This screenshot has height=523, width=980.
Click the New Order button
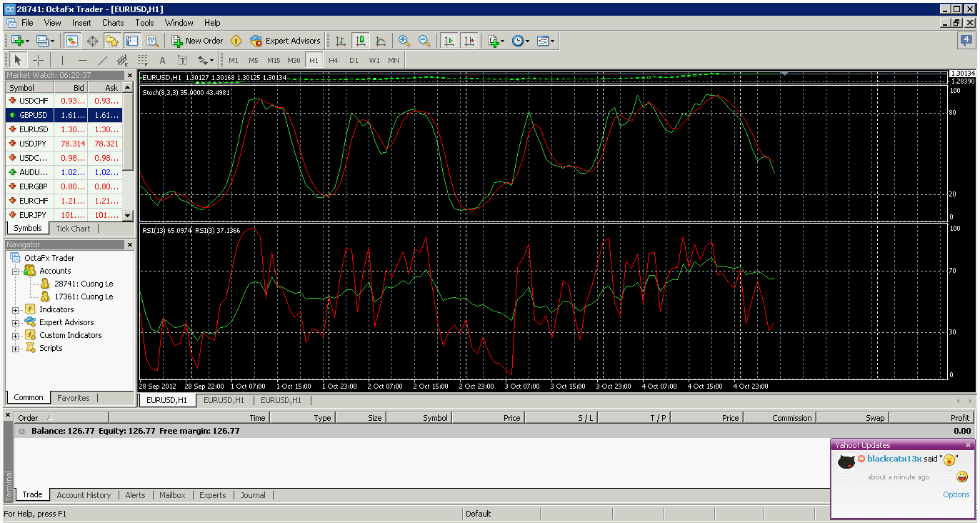coord(197,41)
